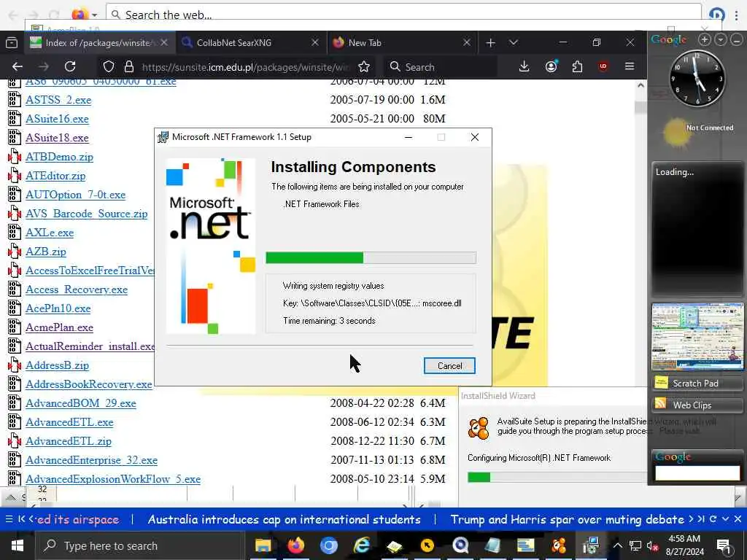Skip to last headline in ticker
Image resolution: width=747 pixels, height=560 pixels.
701,519
